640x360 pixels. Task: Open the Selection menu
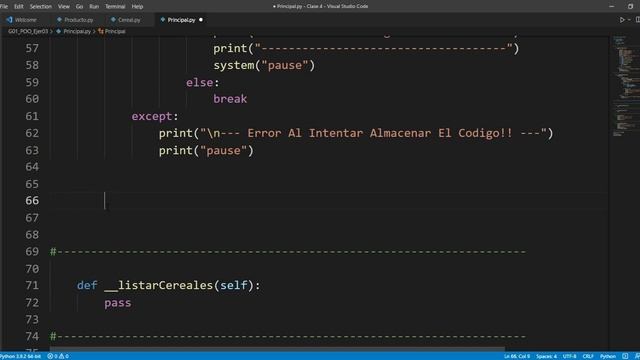[41, 7]
